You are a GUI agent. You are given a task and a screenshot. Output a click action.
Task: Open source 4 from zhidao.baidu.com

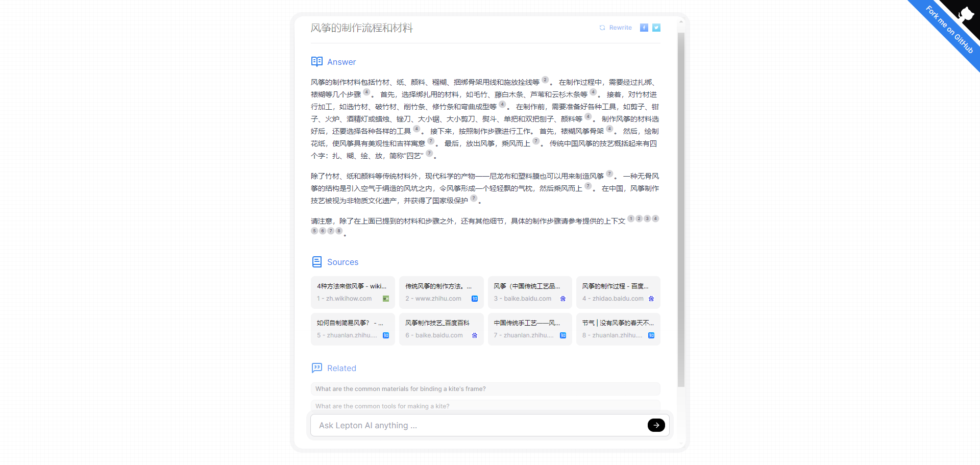coord(618,292)
